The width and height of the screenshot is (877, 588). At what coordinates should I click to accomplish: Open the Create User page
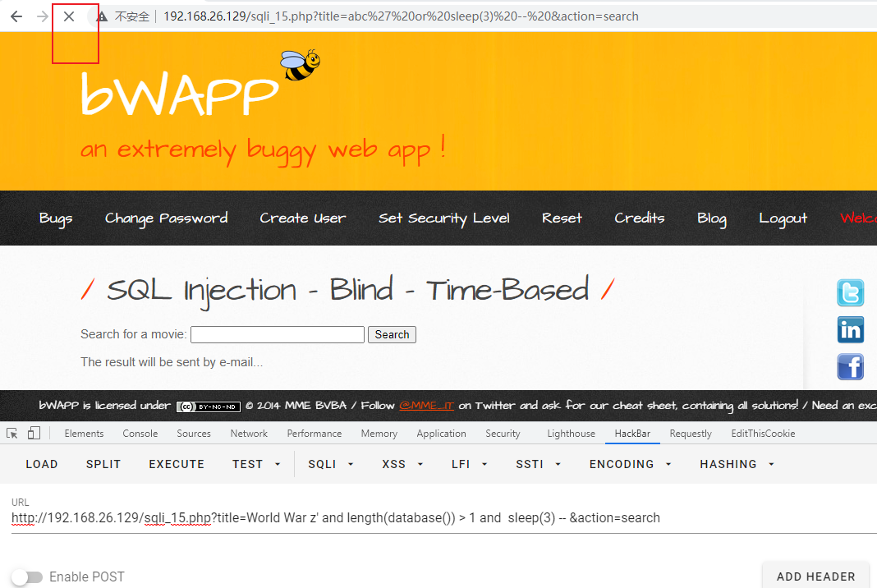302,218
